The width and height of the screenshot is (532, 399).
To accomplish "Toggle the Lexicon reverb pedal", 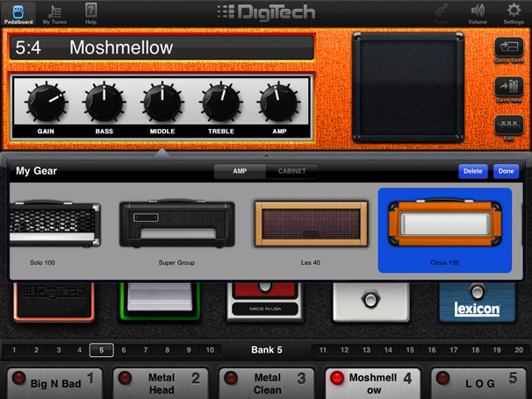I will [478, 302].
